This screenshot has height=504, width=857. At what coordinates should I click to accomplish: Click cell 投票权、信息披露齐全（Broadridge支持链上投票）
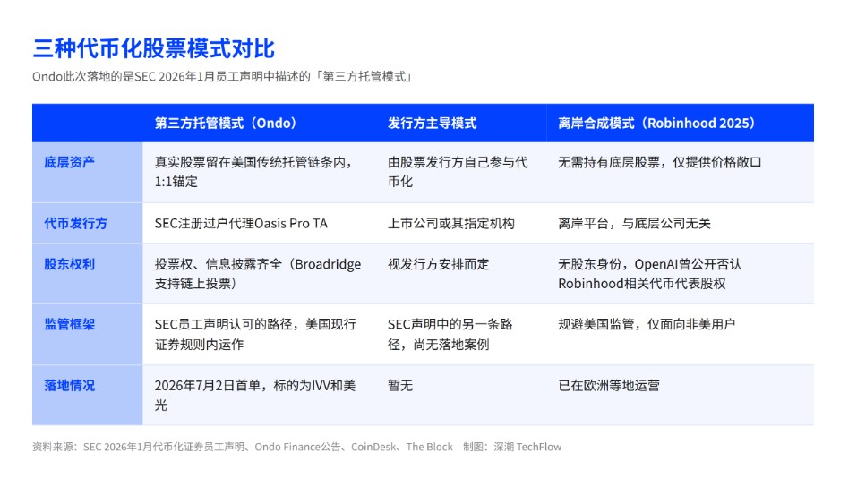tap(258, 274)
